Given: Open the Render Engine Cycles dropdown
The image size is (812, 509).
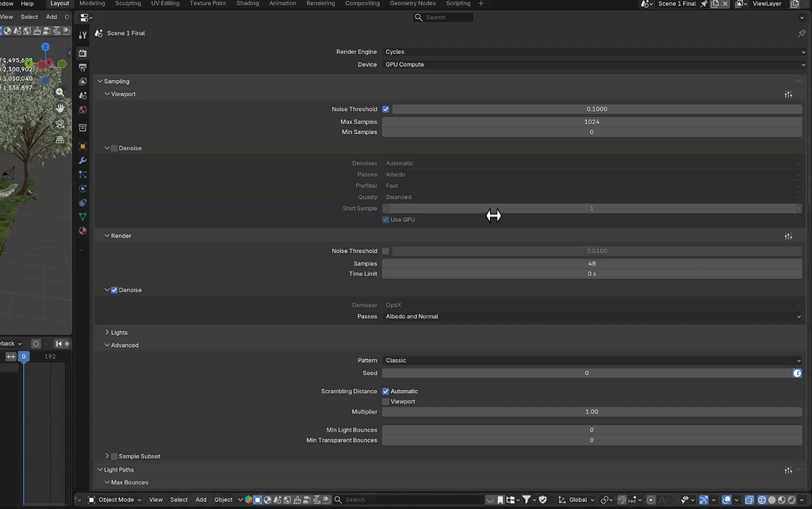Looking at the screenshot, I should 595,52.
